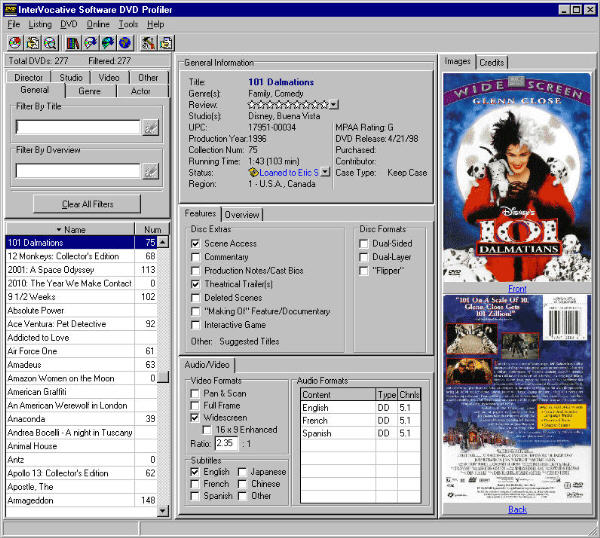Open the hammer tools toolbar icon
This screenshot has height=538, width=600.
[148, 42]
